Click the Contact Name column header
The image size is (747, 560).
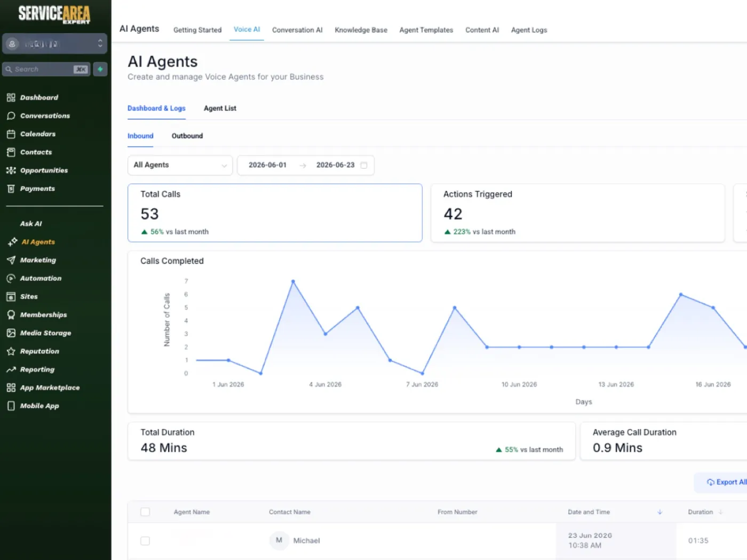(x=290, y=512)
